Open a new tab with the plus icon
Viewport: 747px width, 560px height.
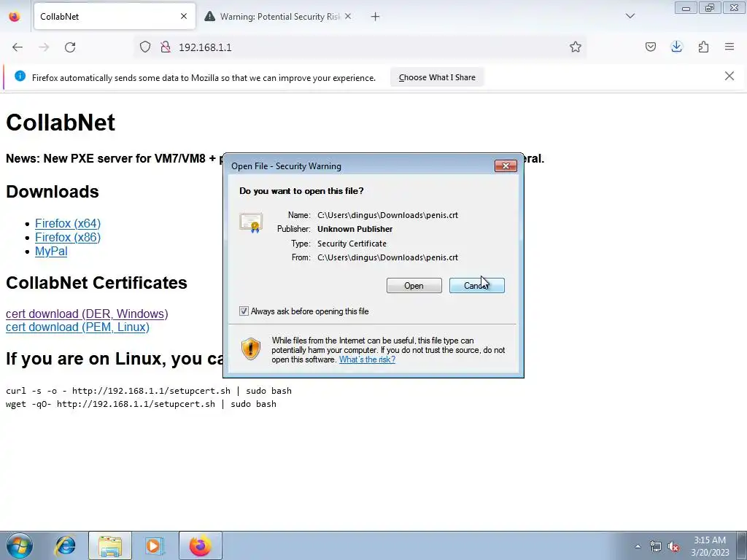point(376,17)
